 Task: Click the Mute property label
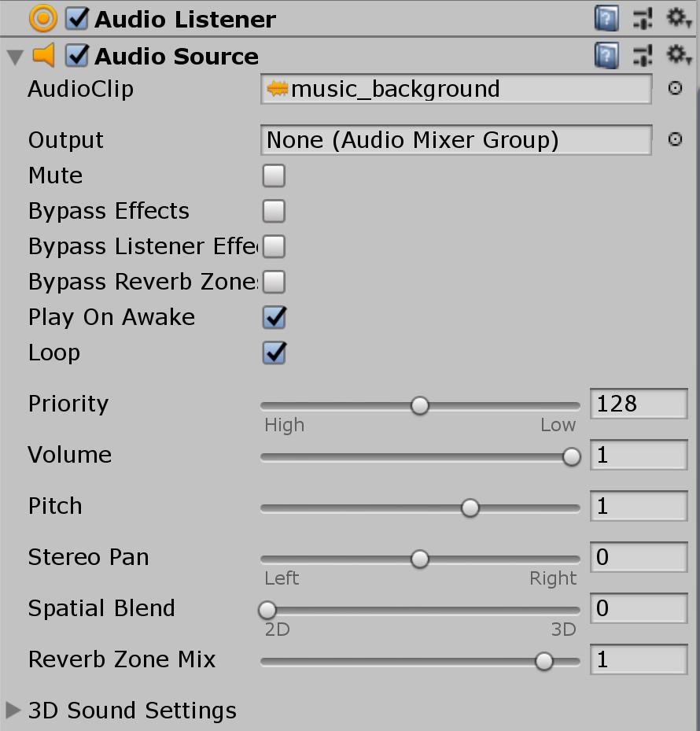[x=56, y=175]
